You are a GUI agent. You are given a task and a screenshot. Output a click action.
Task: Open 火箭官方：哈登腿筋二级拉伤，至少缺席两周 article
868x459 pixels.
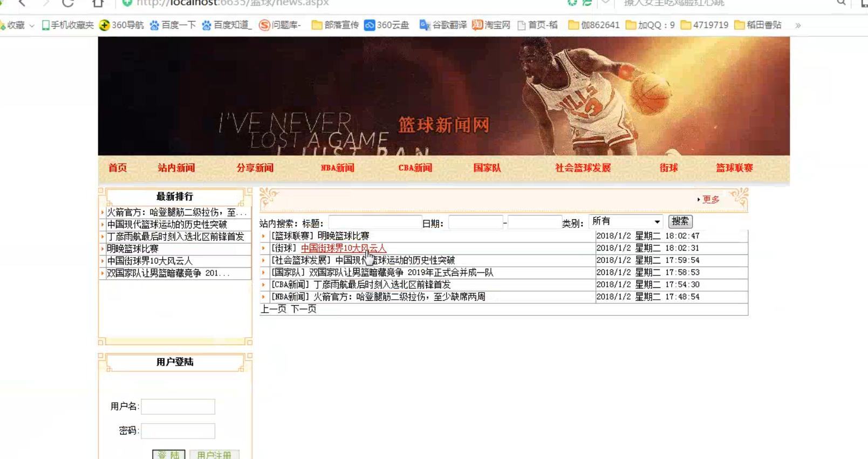pos(400,297)
